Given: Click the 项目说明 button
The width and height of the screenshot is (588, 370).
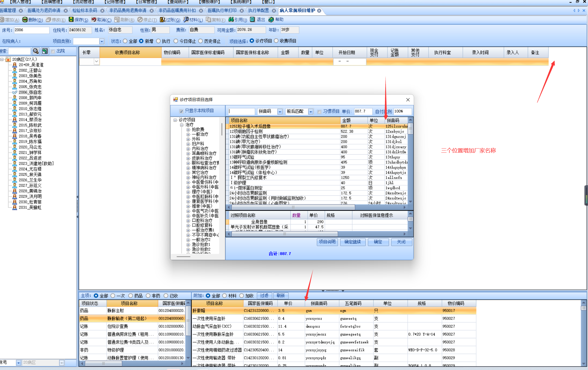Looking at the screenshot, I should point(327,242).
